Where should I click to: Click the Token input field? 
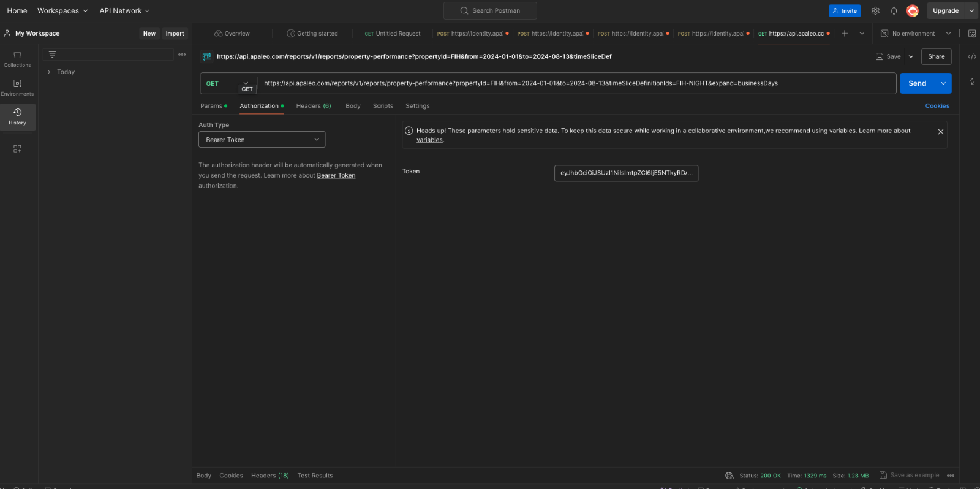pos(626,173)
